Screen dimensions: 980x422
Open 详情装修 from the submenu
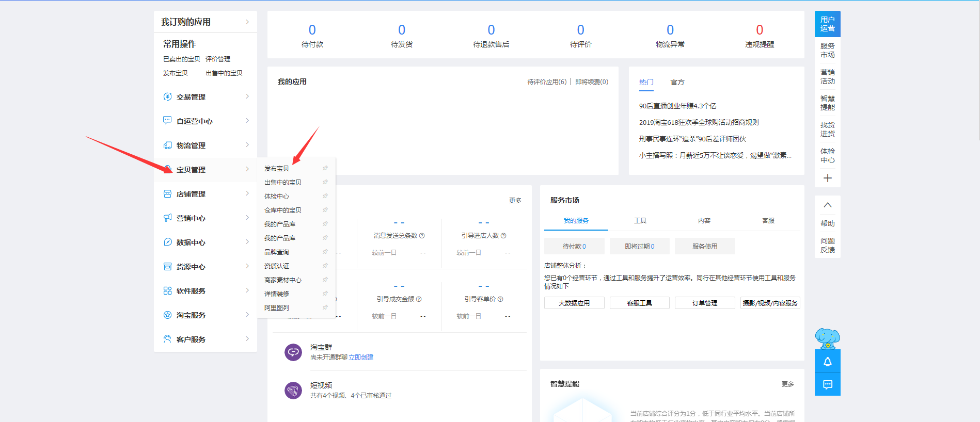click(x=277, y=294)
